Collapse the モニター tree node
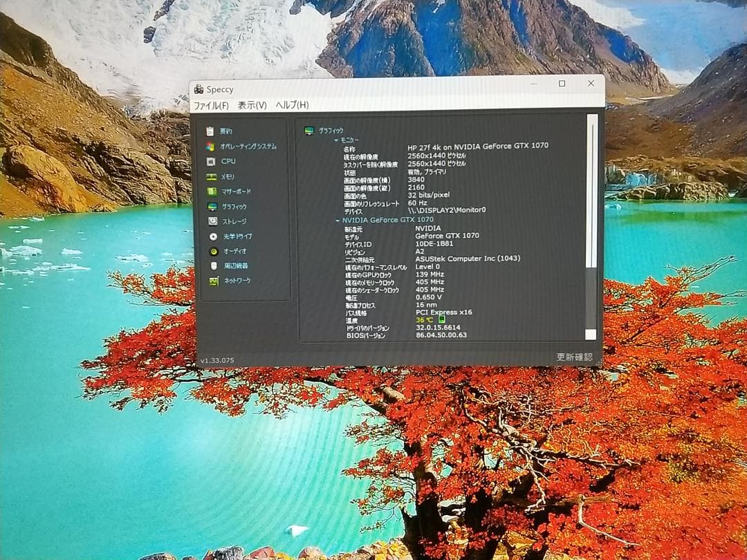The height and width of the screenshot is (560, 747). click(x=336, y=140)
